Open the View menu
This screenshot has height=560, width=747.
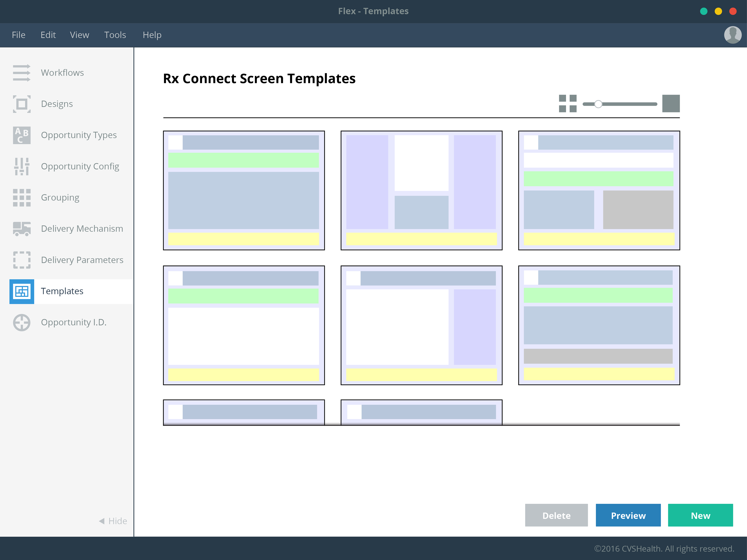click(x=79, y=35)
